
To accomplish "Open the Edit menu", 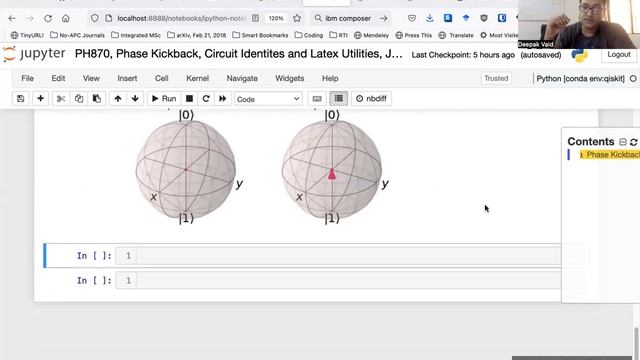I will coord(58,78).
